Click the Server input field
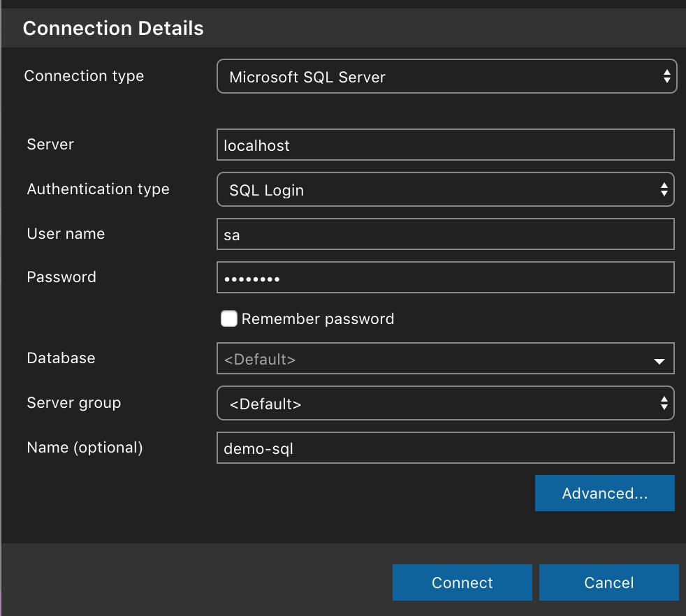The width and height of the screenshot is (686, 616). pos(446,145)
